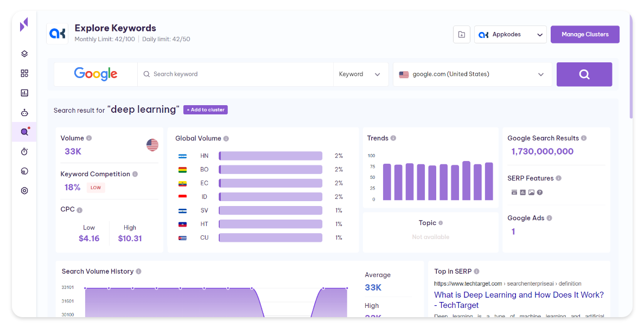
Task: Click the United States flag in Volume card
Action: (x=152, y=145)
